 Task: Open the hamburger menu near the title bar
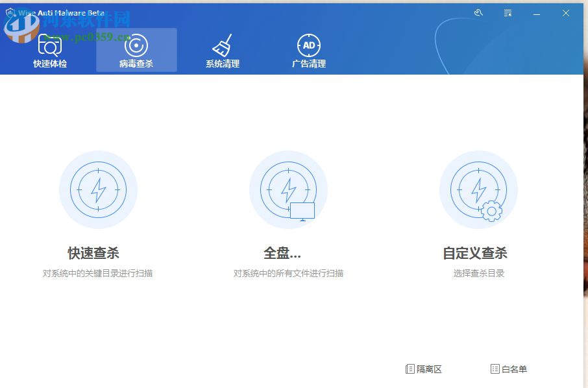[x=508, y=12]
